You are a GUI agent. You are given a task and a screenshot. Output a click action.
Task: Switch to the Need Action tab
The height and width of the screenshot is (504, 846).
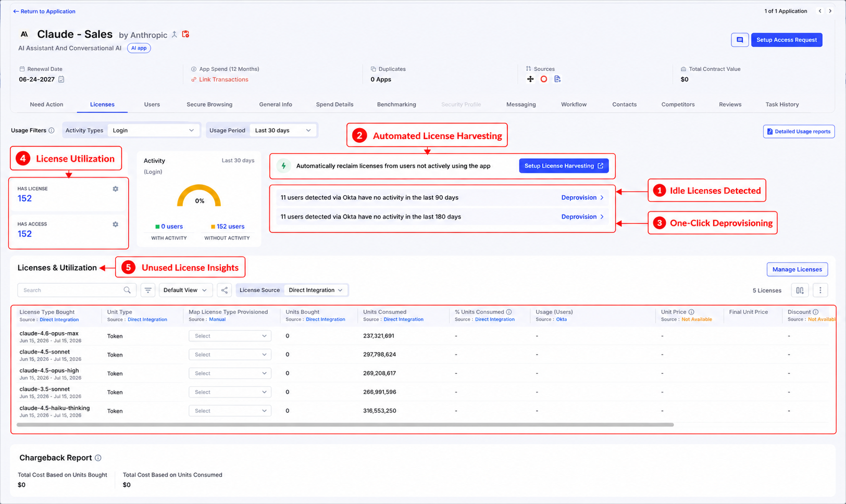[46, 105]
